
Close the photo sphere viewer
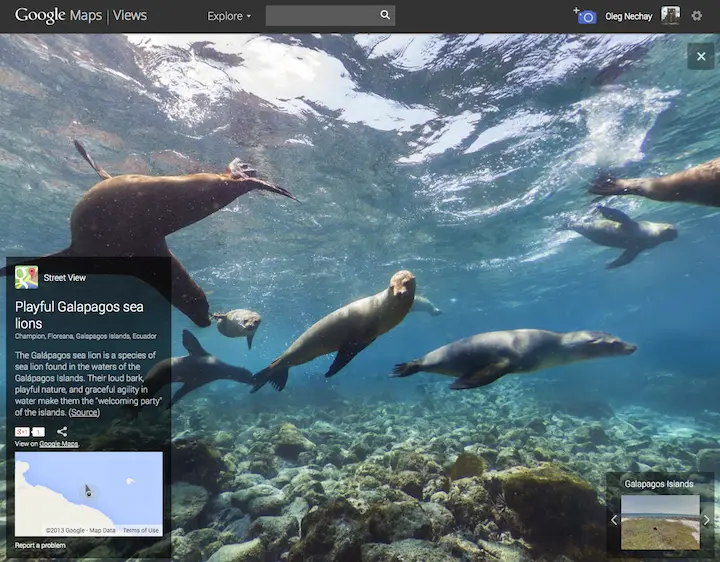point(701,56)
